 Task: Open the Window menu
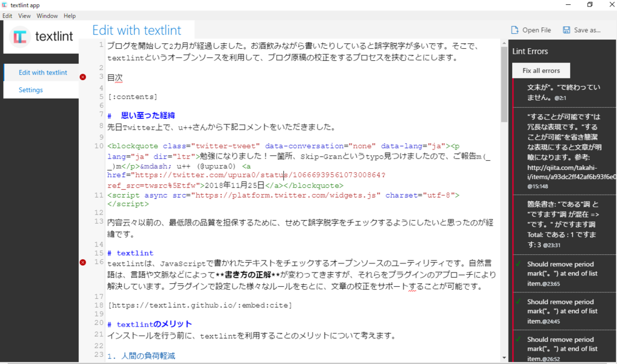tap(47, 16)
